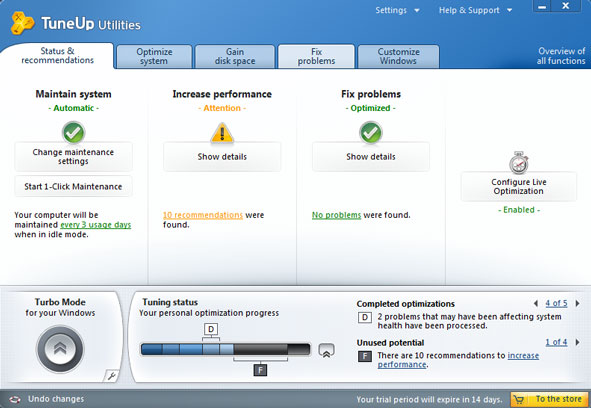Show details for Increase performance
Viewport: 591px width, 408px height.
(222, 156)
